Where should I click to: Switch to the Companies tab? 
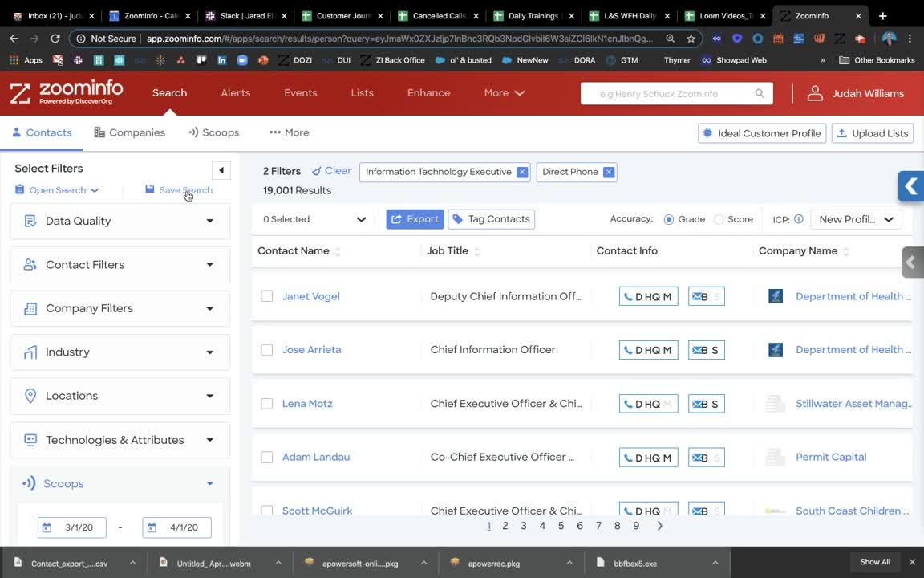130,132
